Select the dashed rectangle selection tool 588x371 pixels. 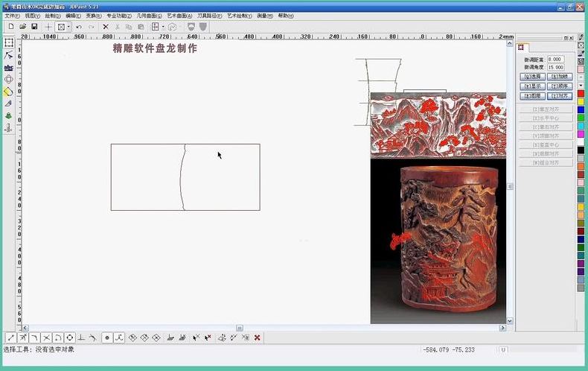click(x=9, y=42)
